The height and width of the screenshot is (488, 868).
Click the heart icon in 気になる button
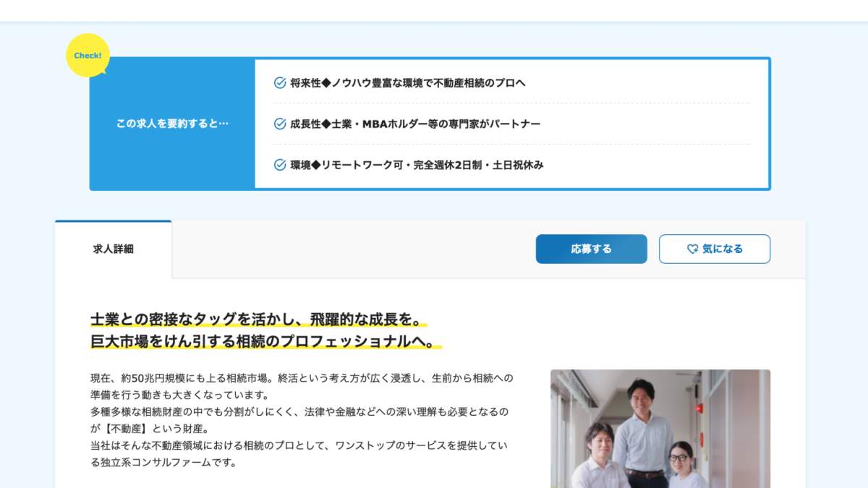pos(692,249)
